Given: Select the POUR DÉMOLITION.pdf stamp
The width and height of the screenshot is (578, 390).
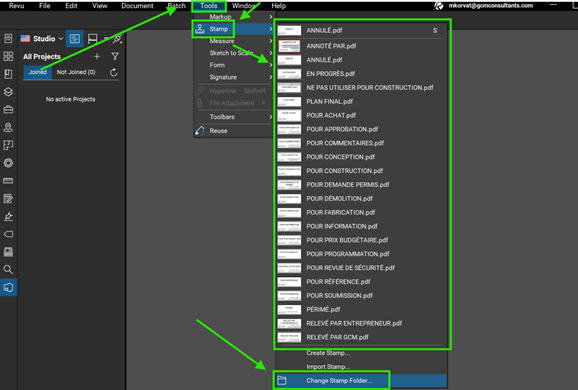Looking at the screenshot, I should tap(360, 198).
